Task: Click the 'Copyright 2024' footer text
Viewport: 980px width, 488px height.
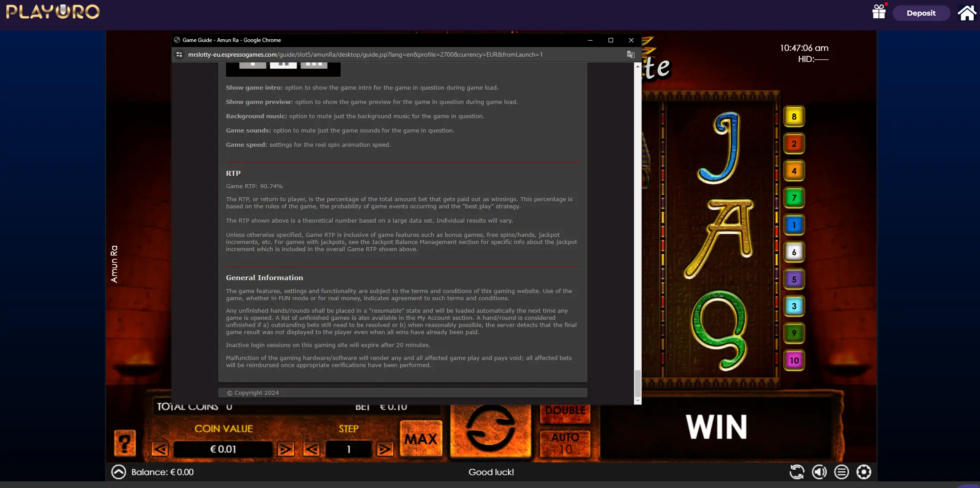Action: tap(253, 393)
